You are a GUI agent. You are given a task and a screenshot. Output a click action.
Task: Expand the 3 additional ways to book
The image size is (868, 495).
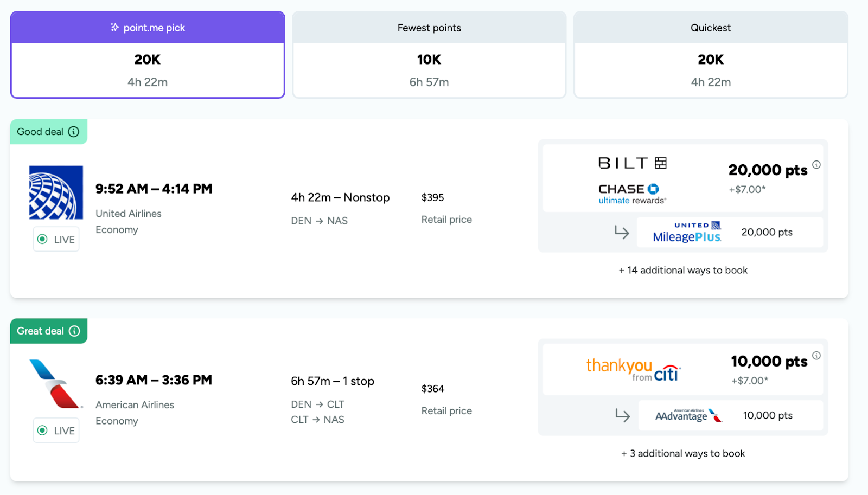tap(682, 453)
